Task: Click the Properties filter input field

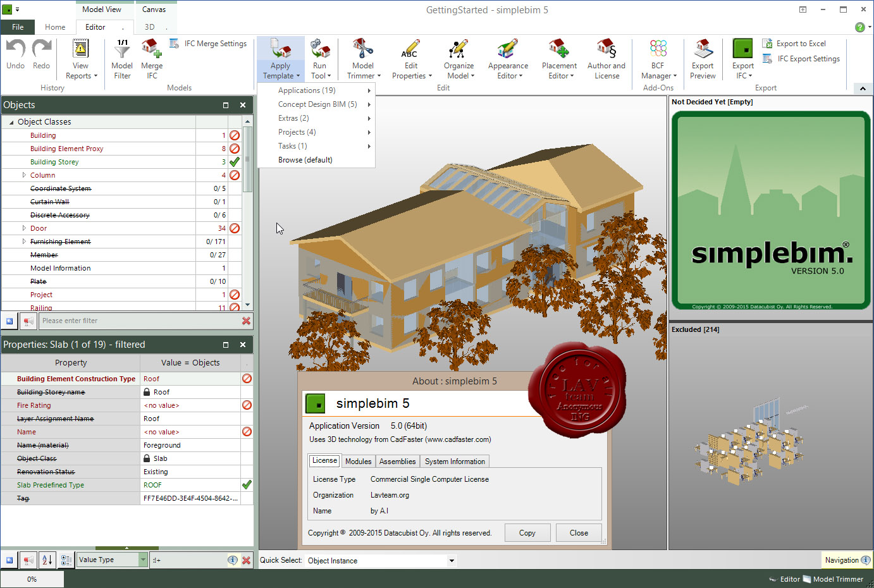Action: pos(188,560)
